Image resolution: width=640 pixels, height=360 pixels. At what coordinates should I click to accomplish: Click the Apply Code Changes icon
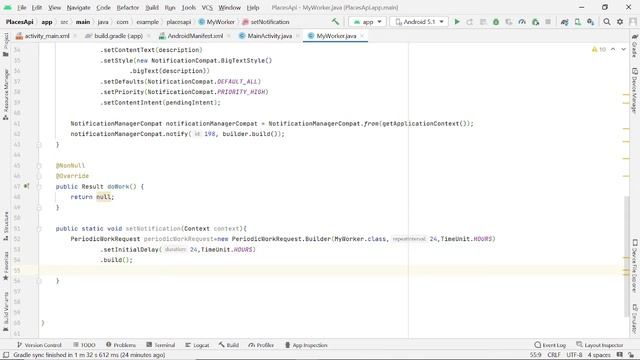tap(483, 22)
